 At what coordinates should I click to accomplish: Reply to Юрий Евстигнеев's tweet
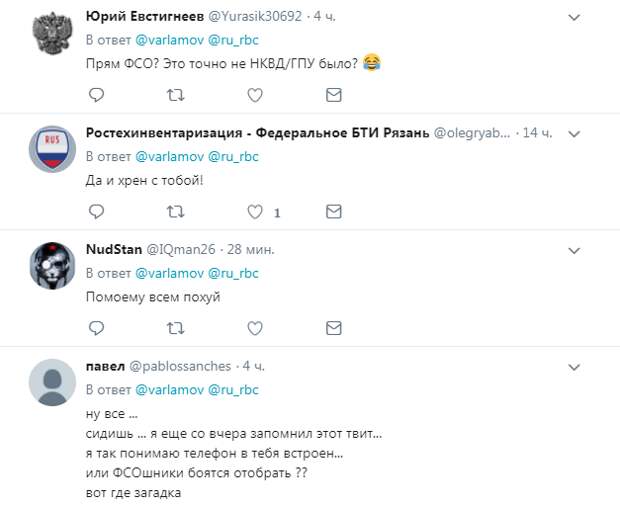coord(97,95)
